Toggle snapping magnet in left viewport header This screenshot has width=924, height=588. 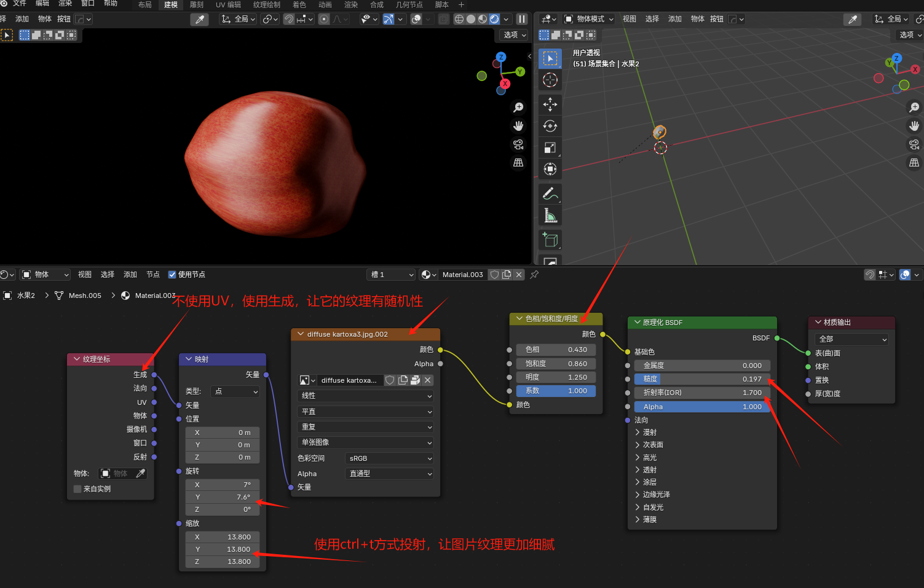pyautogui.click(x=289, y=19)
